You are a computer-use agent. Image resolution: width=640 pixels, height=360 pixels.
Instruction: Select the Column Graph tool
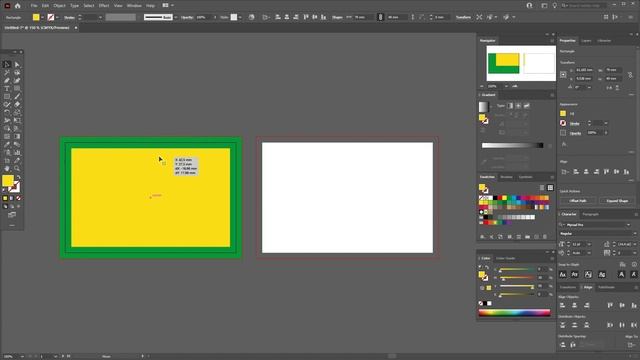point(17,153)
